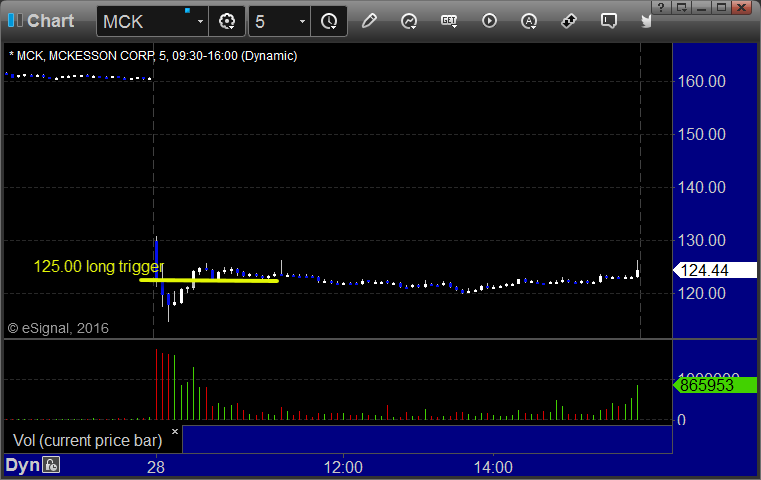The image size is (761, 480).
Task: Expand the interval dropdown arrow next to 5
Action: [x=302, y=21]
